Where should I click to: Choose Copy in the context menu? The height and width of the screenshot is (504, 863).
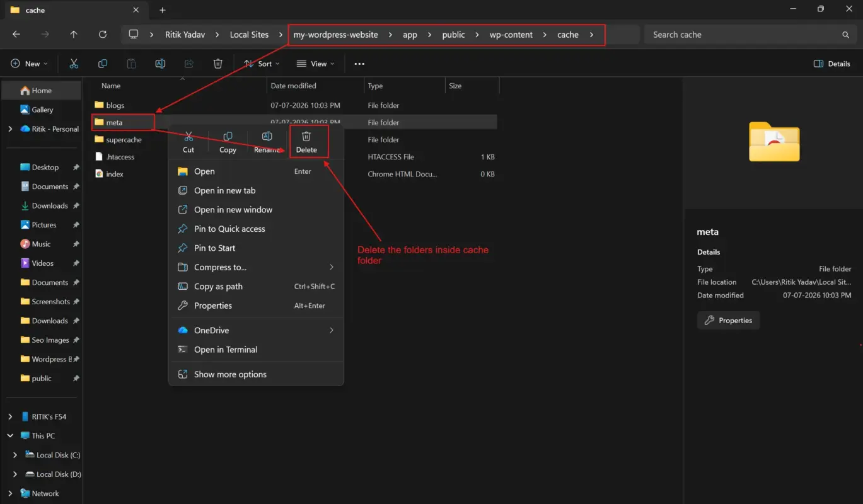tap(228, 142)
